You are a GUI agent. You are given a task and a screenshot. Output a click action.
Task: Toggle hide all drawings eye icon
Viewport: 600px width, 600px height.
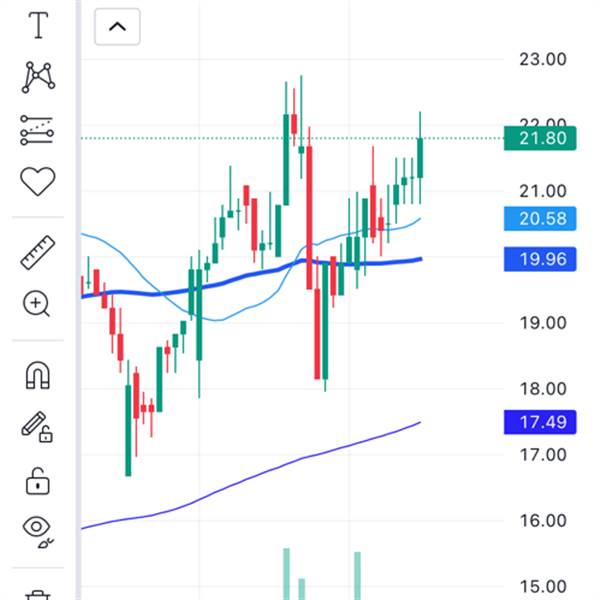38,531
